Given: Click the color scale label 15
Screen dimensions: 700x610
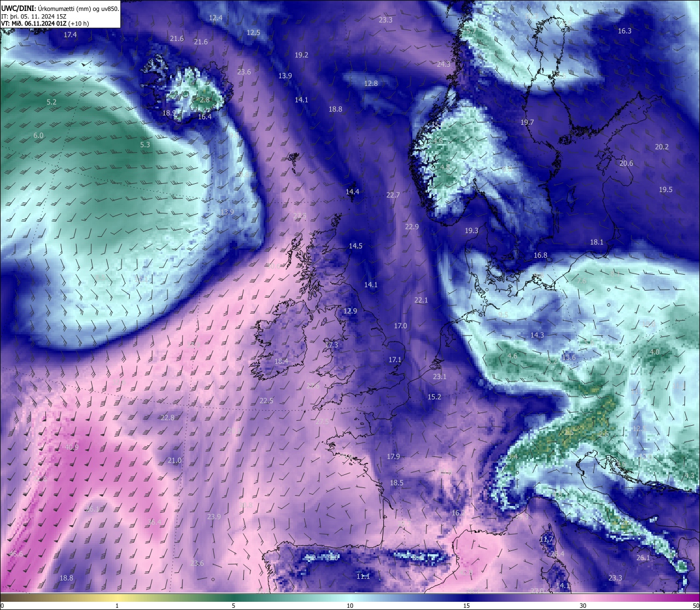Looking at the screenshot, I should click(x=466, y=606).
